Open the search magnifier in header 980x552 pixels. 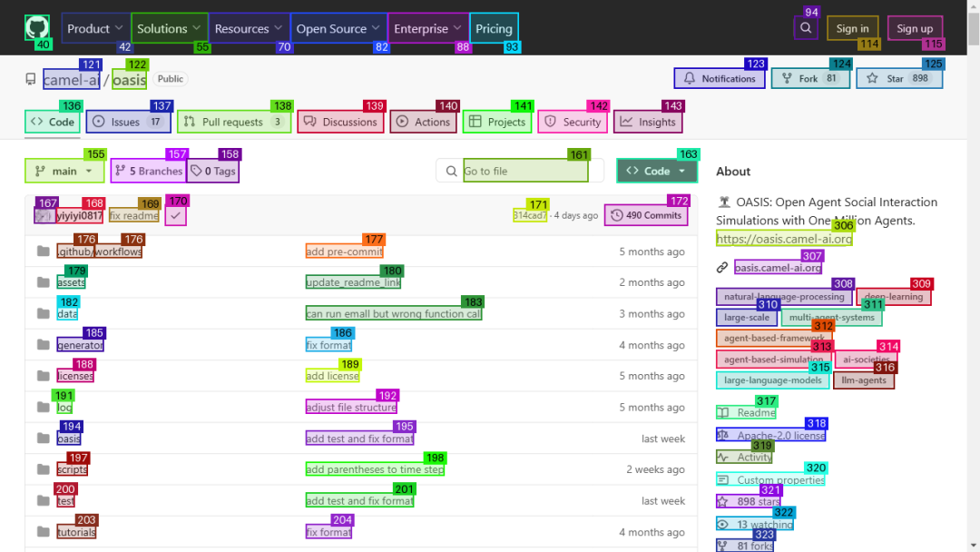tap(806, 28)
